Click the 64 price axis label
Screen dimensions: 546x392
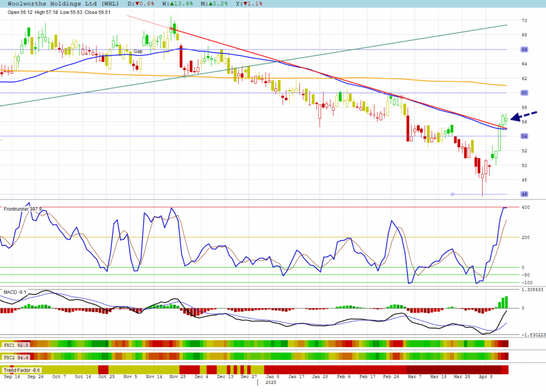pos(524,64)
